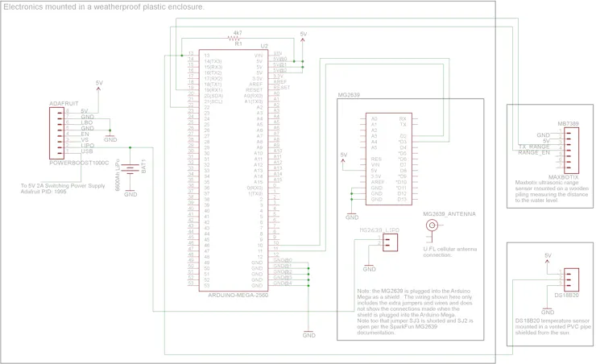The width and height of the screenshot is (596, 364).
Task: Click the MG2639_ANTENNA circular antenna symbol
Action: tap(432, 225)
